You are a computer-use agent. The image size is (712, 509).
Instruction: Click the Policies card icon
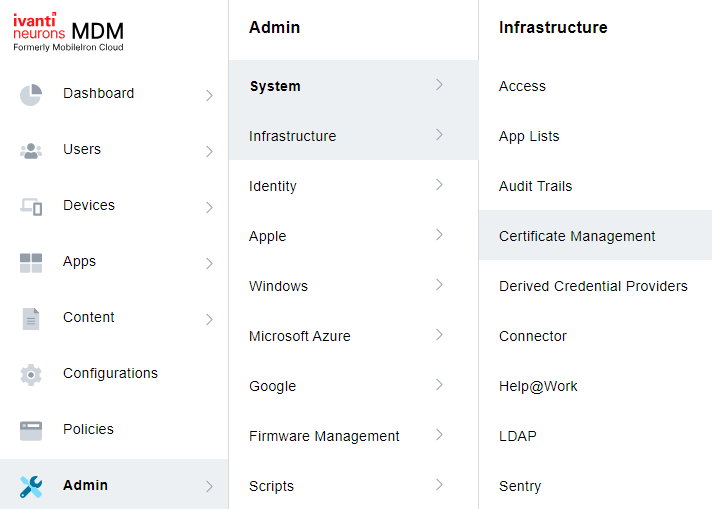[31, 430]
